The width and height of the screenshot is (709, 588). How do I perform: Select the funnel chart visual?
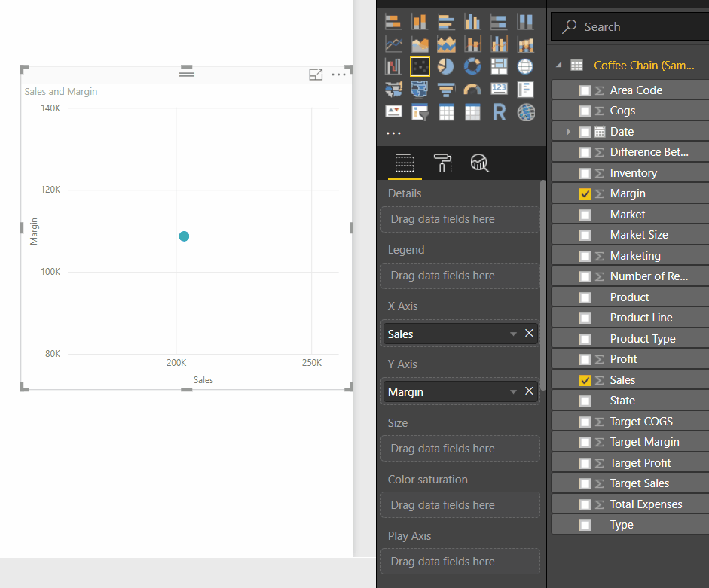446,89
